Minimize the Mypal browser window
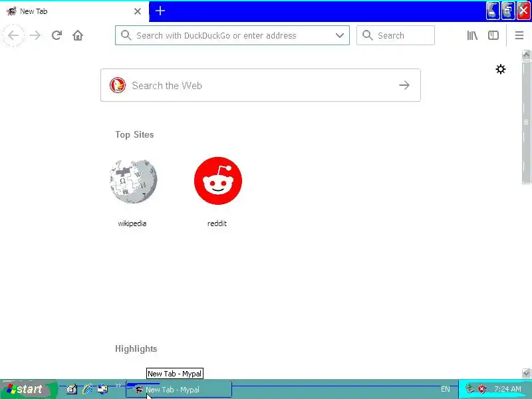Screen dimensions: 532x399 (x=493, y=11)
